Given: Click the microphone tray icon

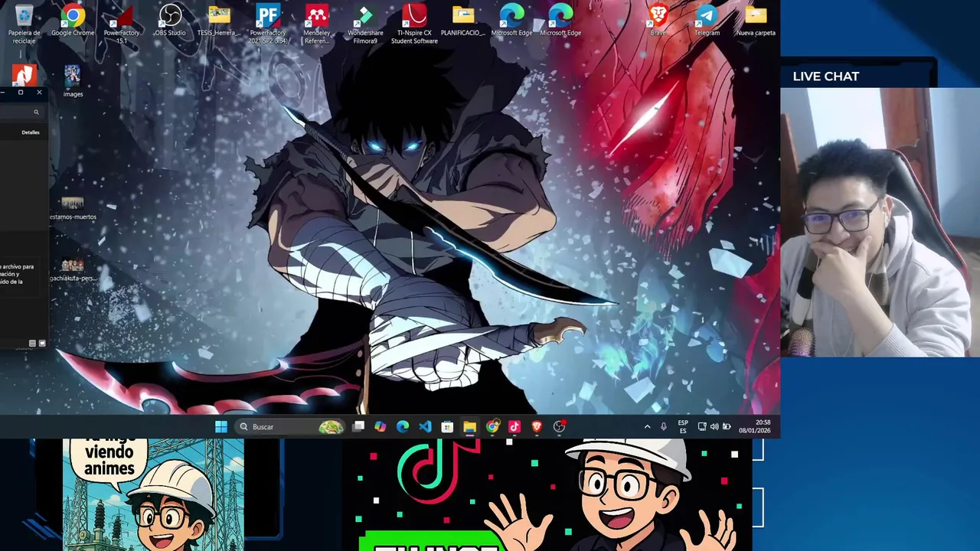Looking at the screenshot, I should tap(664, 426).
